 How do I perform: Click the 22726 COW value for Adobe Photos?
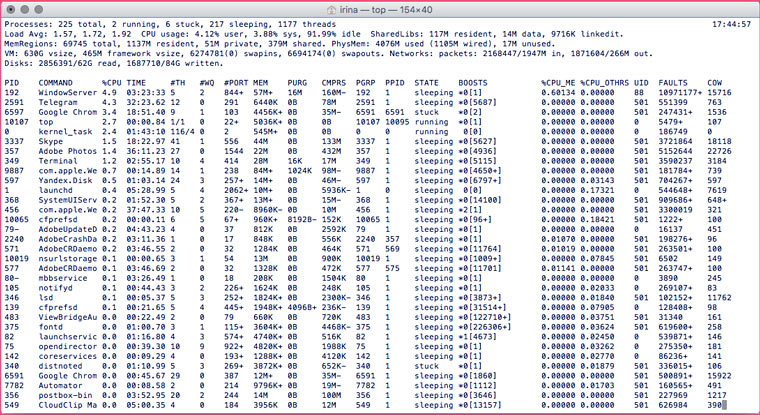coord(719,151)
